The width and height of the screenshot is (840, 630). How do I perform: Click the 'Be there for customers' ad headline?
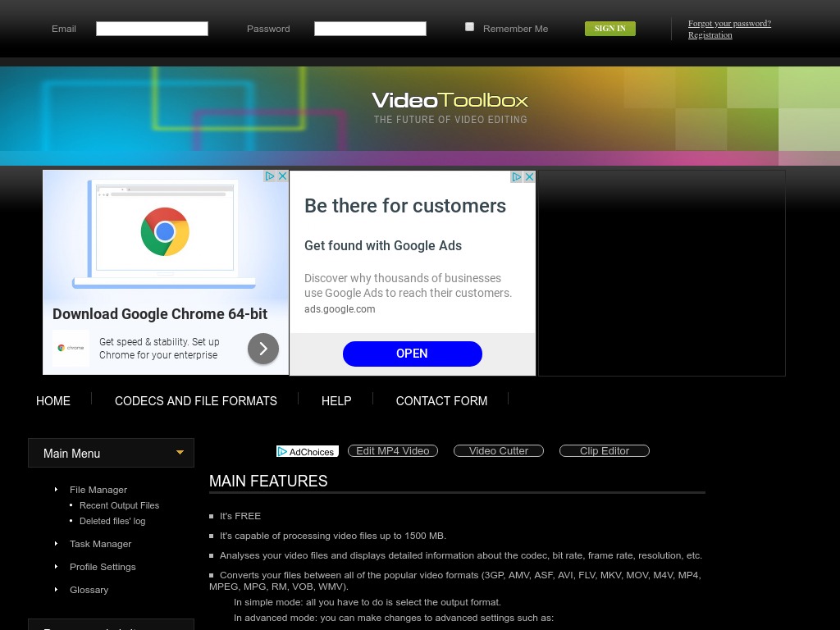pos(405,206)
